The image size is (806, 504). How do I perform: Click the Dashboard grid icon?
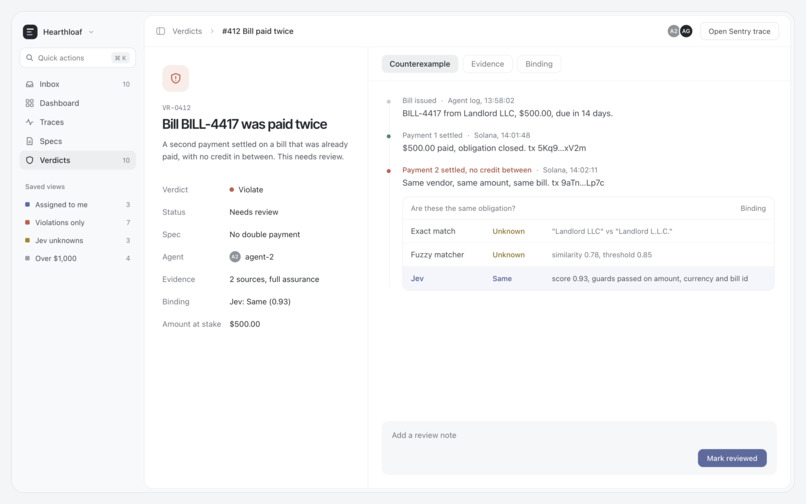coord(29,103)
